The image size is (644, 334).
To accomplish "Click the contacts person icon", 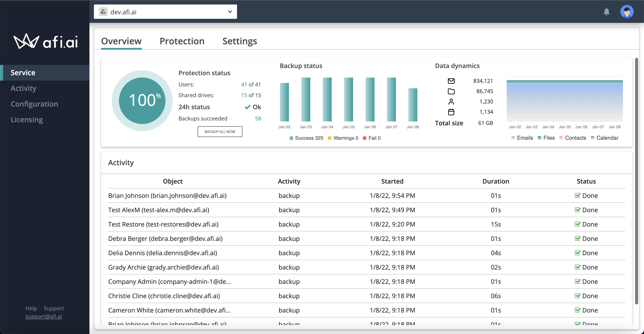I will pyautogui.click(x=451, y=102).
